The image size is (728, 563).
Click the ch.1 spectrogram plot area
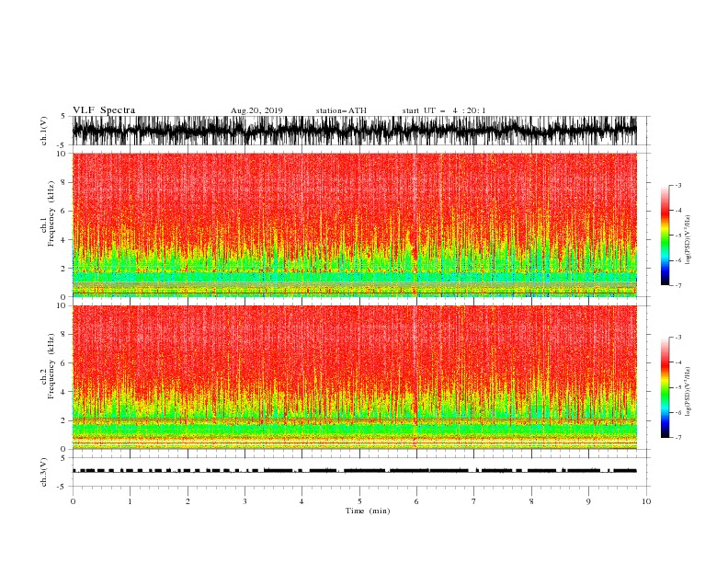[x=355, y=224]
